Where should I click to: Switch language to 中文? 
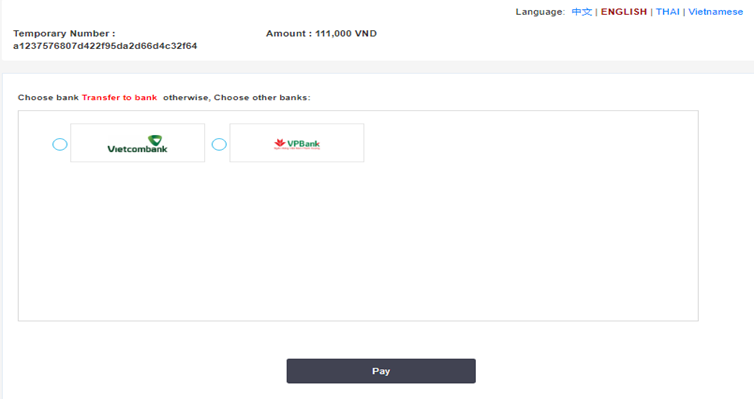click(581, 12)
